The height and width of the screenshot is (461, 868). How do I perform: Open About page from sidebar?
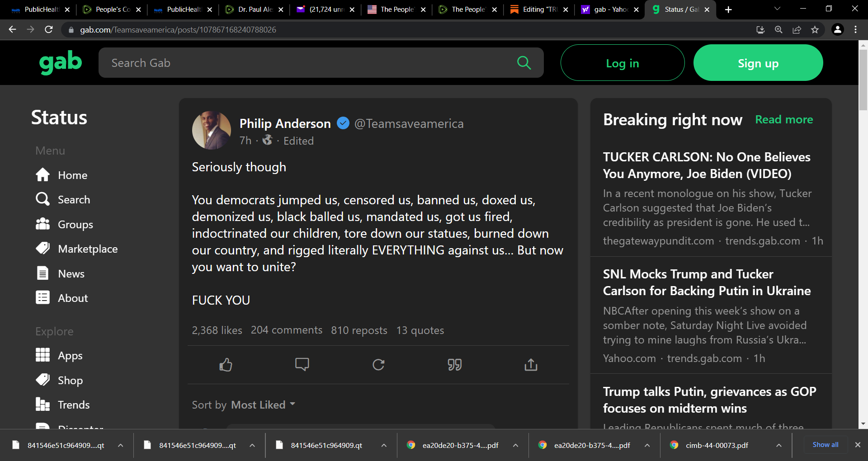(61, 298)
